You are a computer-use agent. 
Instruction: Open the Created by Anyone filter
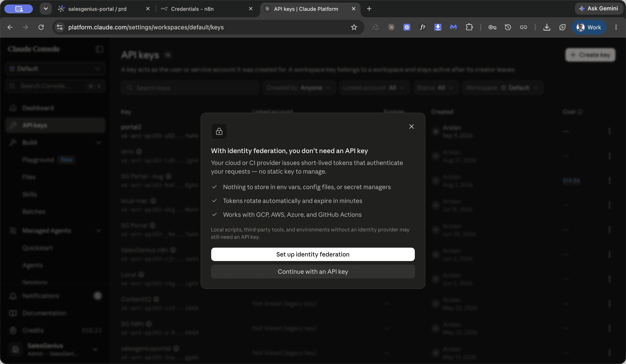pyautogui.click(x=299, y=88)
